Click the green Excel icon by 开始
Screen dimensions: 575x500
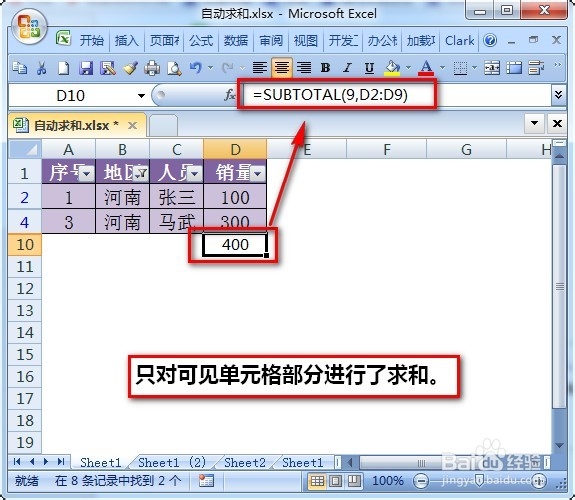click(x=63, y=39)
